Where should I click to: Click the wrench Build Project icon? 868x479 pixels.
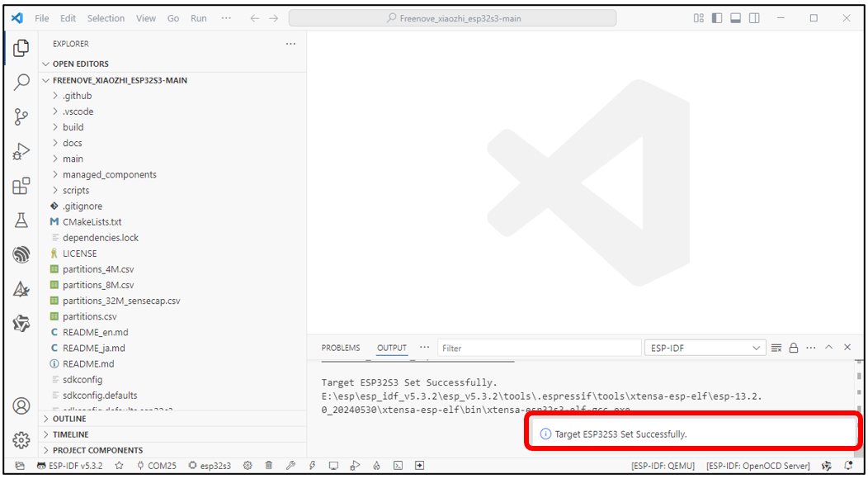click(x=290, y=466)
